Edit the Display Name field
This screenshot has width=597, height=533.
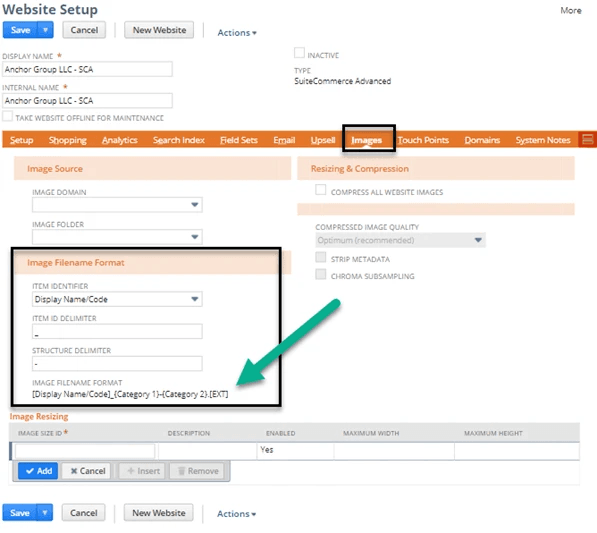coord(87,69)
